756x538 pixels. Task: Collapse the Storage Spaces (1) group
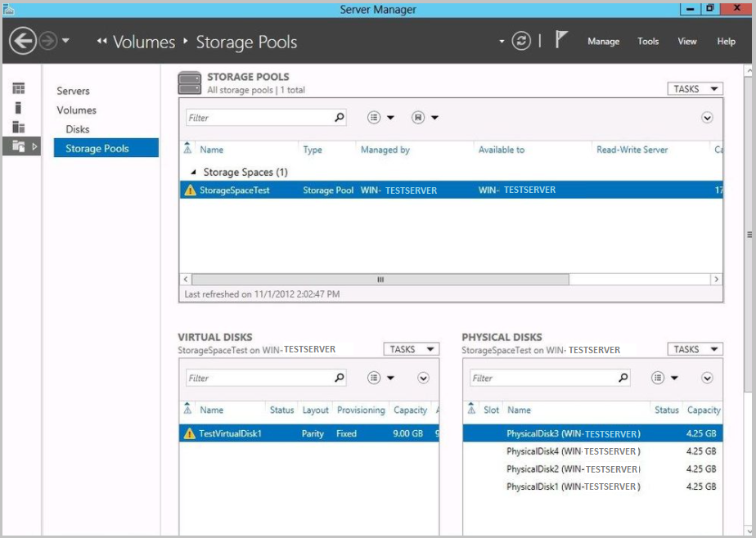[x=194, y=173]
